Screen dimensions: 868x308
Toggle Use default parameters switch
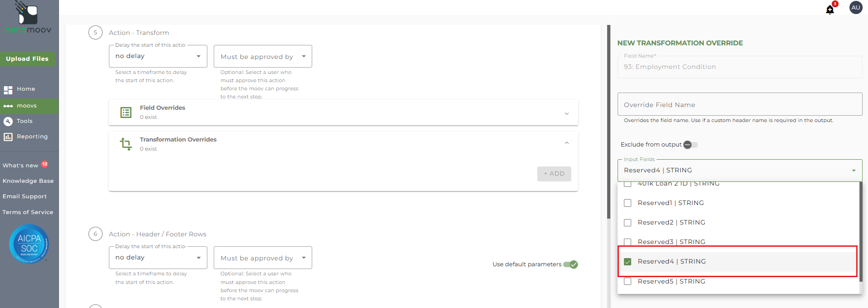pos(570,264)
